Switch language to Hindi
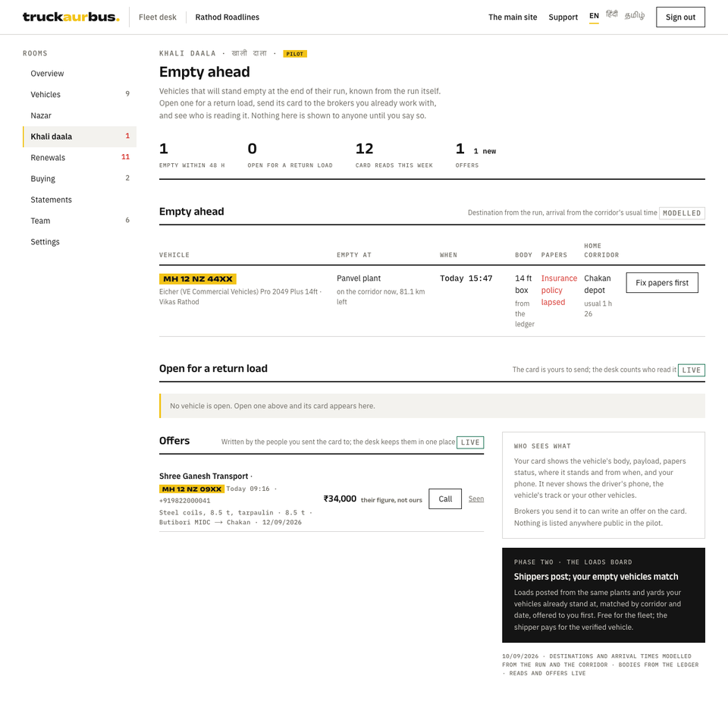This screenshot has width=728, height=711. (x=612, y=15)
